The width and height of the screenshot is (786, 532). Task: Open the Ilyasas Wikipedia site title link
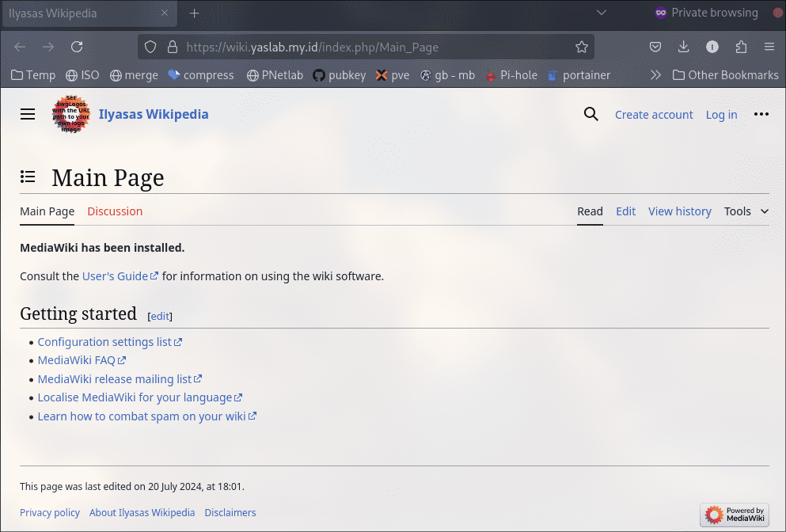point(154,114)
